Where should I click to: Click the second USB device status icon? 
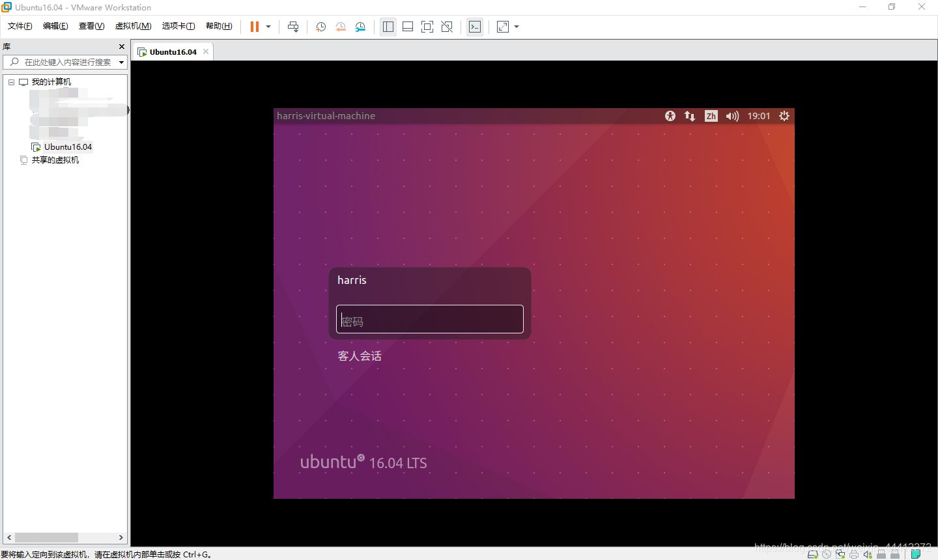tap(895, 554)
